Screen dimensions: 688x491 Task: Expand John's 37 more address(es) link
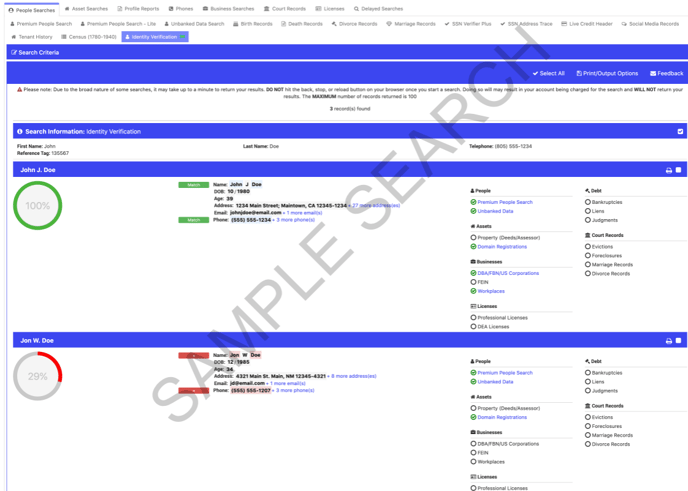coord(376,205)
